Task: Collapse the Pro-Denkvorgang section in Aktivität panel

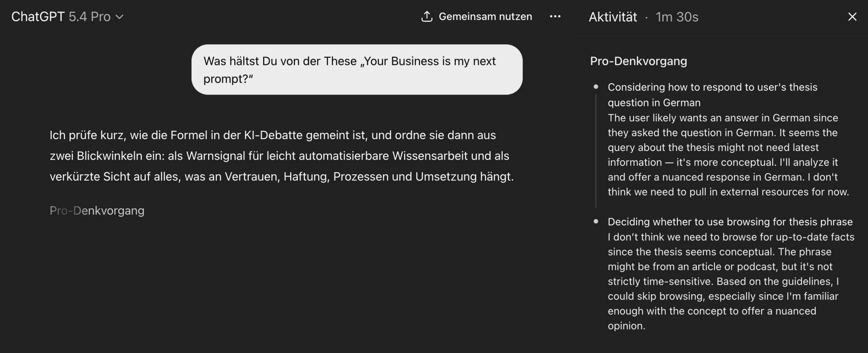Action: pyautogui.click(x=638, y=61)
